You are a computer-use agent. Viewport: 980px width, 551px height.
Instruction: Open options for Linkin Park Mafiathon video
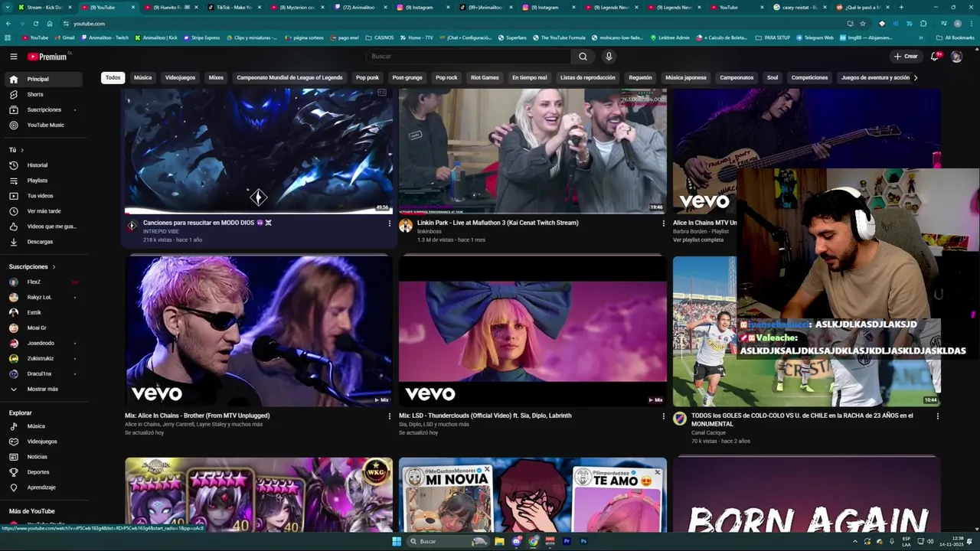coord(664,223)
